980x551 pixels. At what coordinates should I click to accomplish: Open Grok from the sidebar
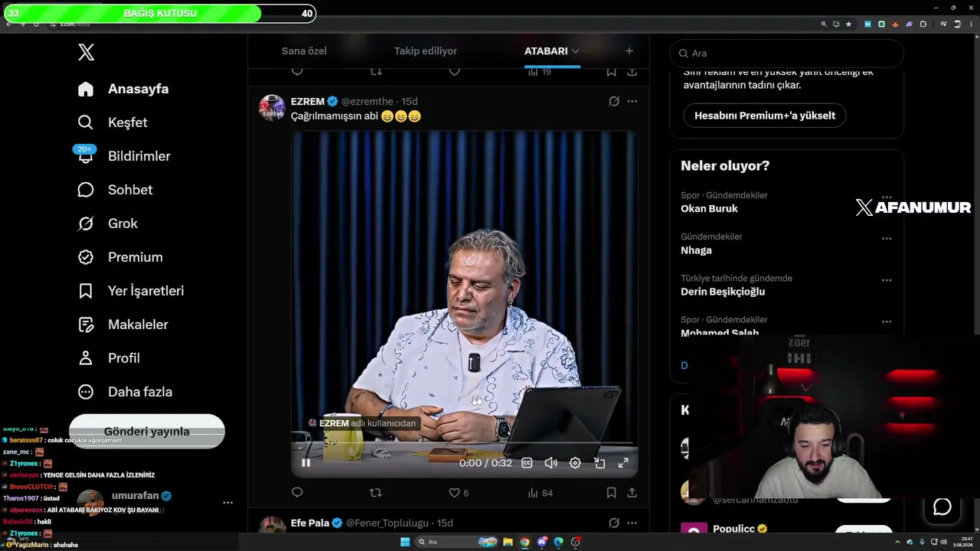(x=108, y=223)
